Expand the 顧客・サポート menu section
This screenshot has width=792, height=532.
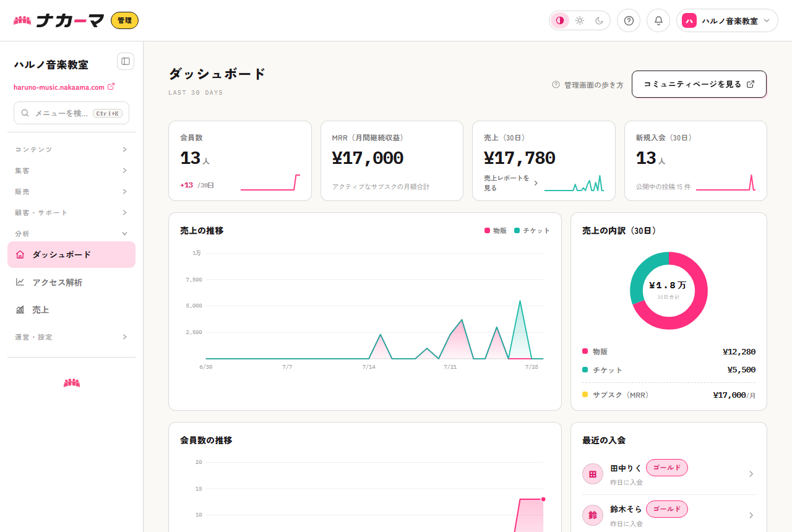(x=71, y=213)
